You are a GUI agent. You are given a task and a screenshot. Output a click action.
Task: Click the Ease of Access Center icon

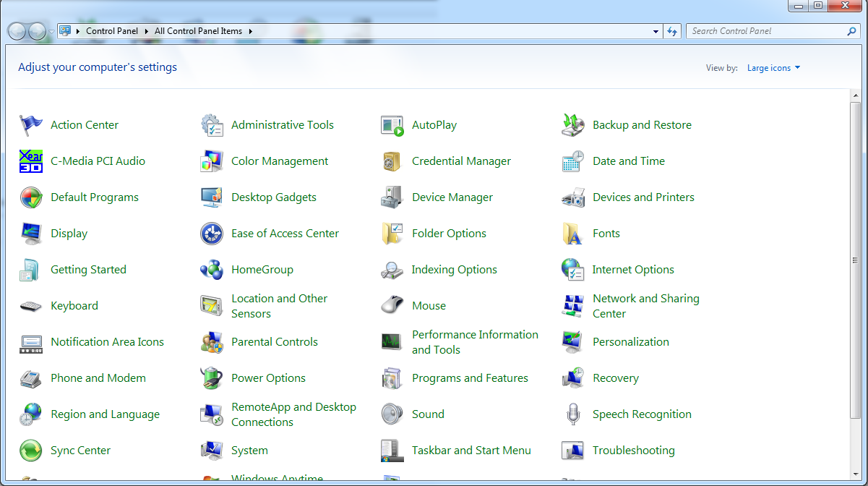[211, 234]
